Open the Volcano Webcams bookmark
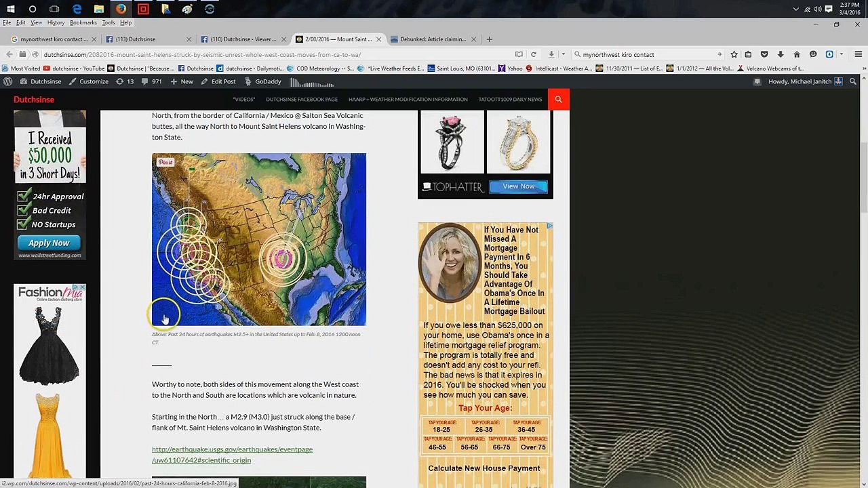The width and height of the screenshot is (868, 488). pos(770,68)
